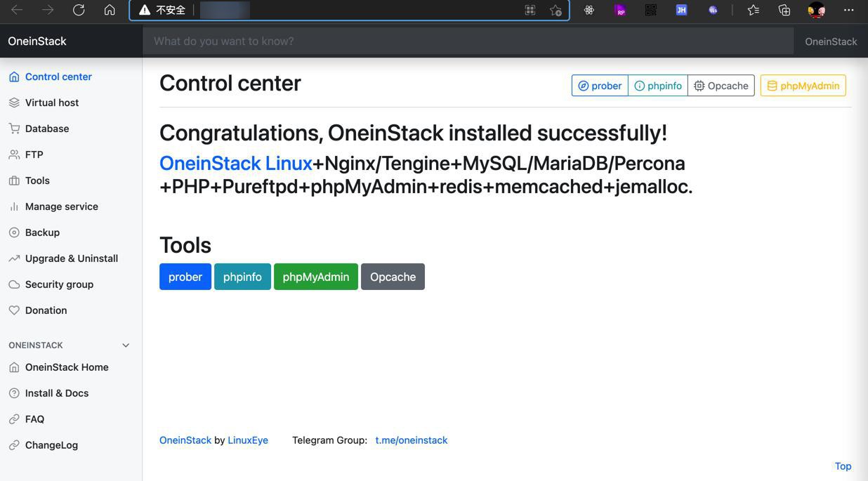868x481 pixels.
Task: Click the green phpMyAdmin button
Action: click(x=316, y=277)
